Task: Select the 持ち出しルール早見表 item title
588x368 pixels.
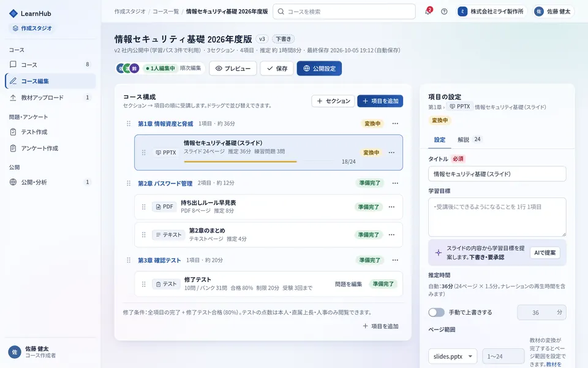Action: pyautogui.click(x=208, y=203)
